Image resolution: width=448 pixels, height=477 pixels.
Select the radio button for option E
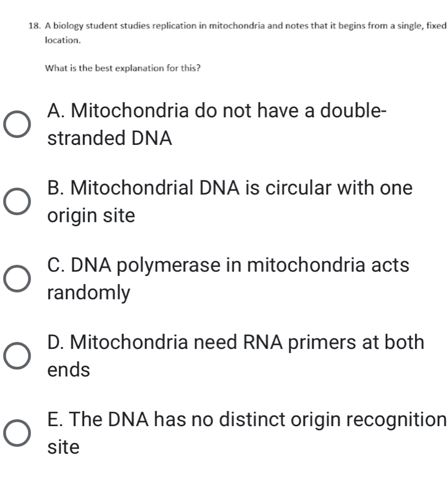[16, 433]
